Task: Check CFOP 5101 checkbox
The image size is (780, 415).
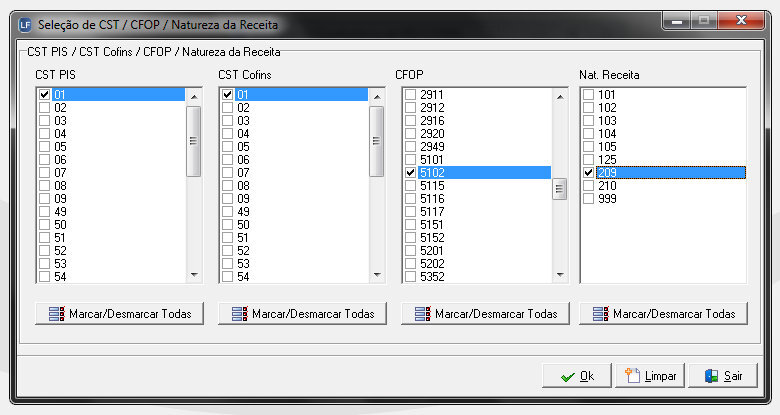Action: click(x=410, y=160)
